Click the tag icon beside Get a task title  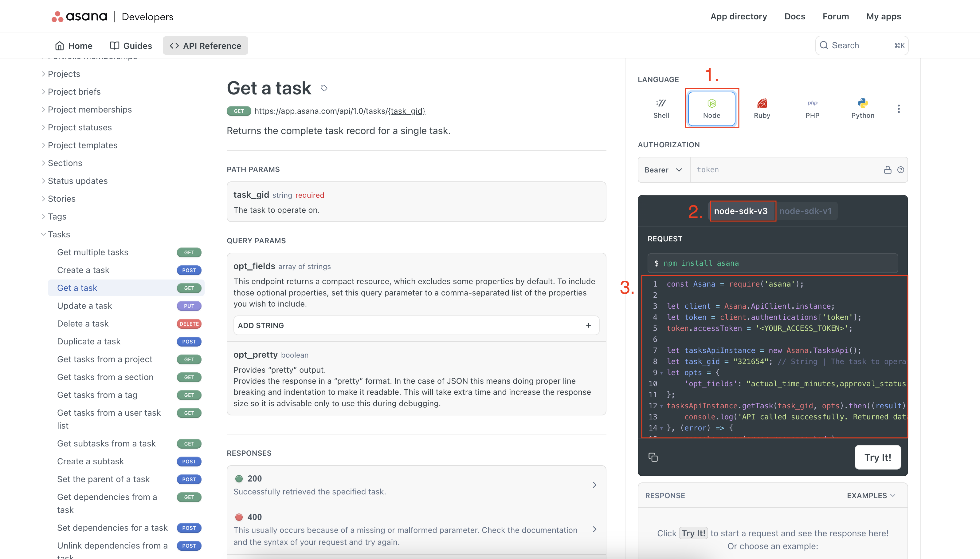coord(324,88)
